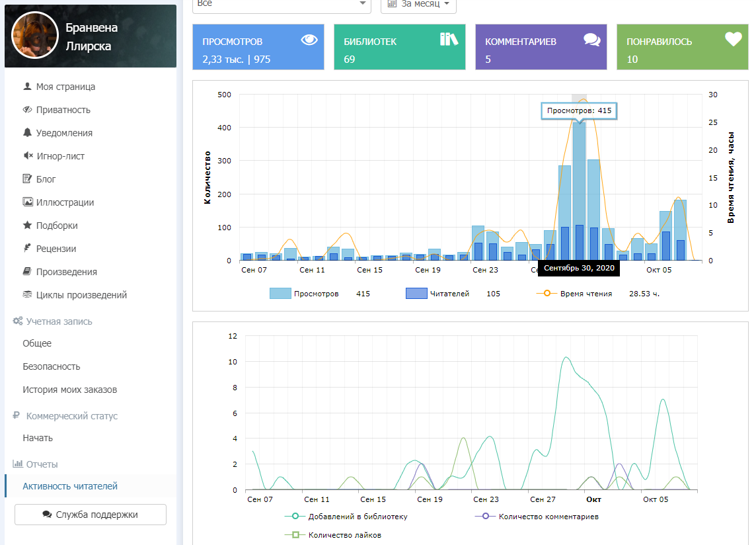756x545 pixels.
Task: Click the speech bubbles icon on Комментариев card
Action: click(591, 40)
